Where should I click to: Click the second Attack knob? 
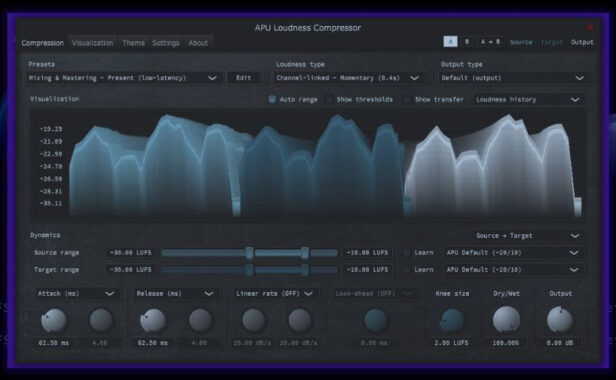pyautogui.click(x=101, y=320)
